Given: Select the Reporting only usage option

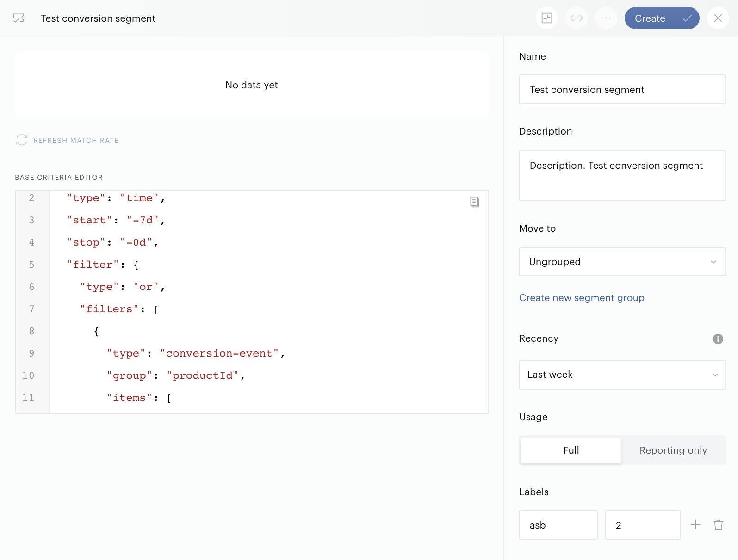Looking at the screenshot, I should pyautogui.click(x=673, y=450).
